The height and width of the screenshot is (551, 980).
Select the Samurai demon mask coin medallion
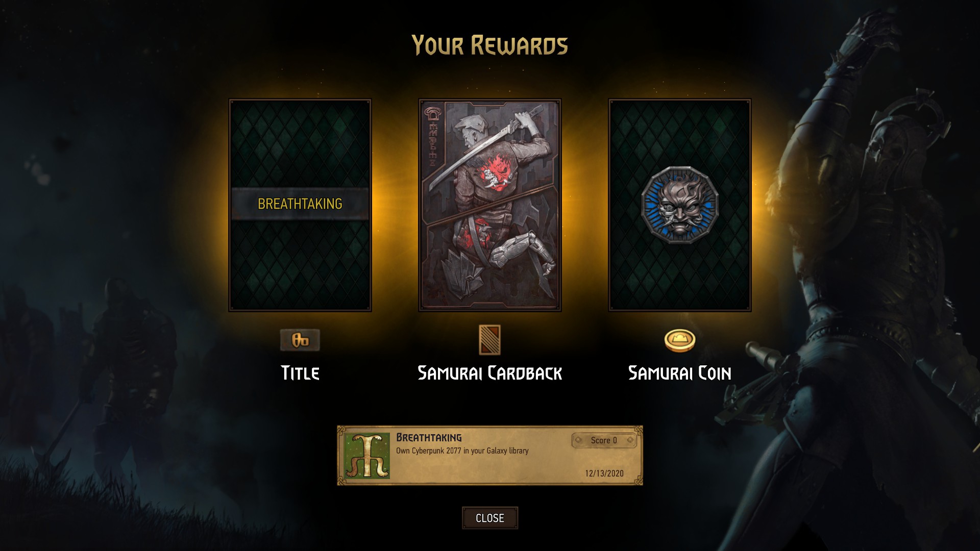(680, 204)
